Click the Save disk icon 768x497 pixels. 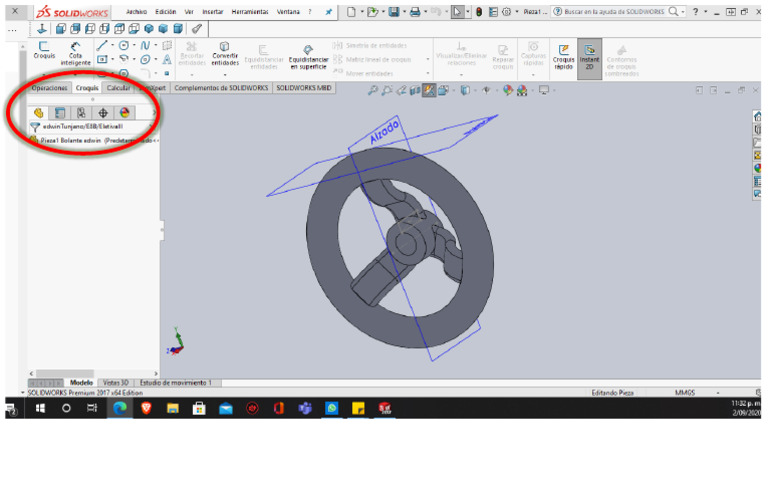(394, 12)
